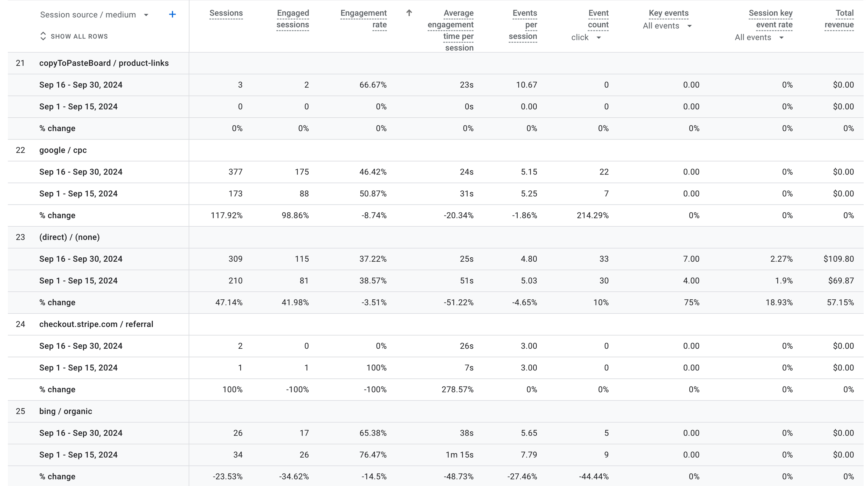Sort by Engaged sessions column header

point(292,19)
